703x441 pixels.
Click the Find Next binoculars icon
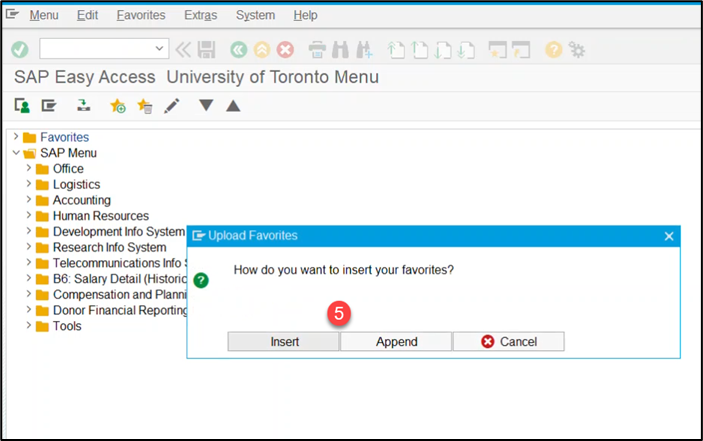click(364, 50)
